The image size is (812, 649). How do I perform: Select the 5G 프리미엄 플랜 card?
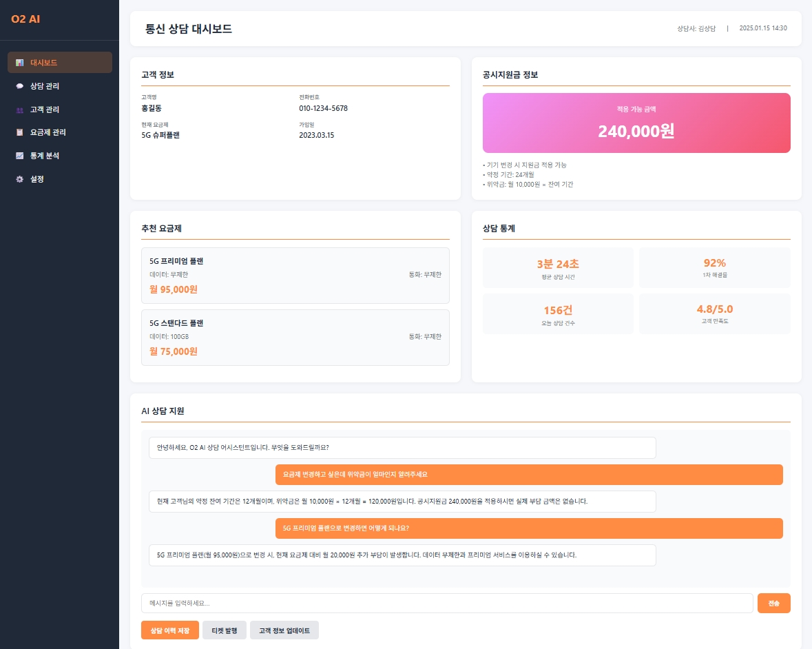pyautogui.click(x=295, y=275)
